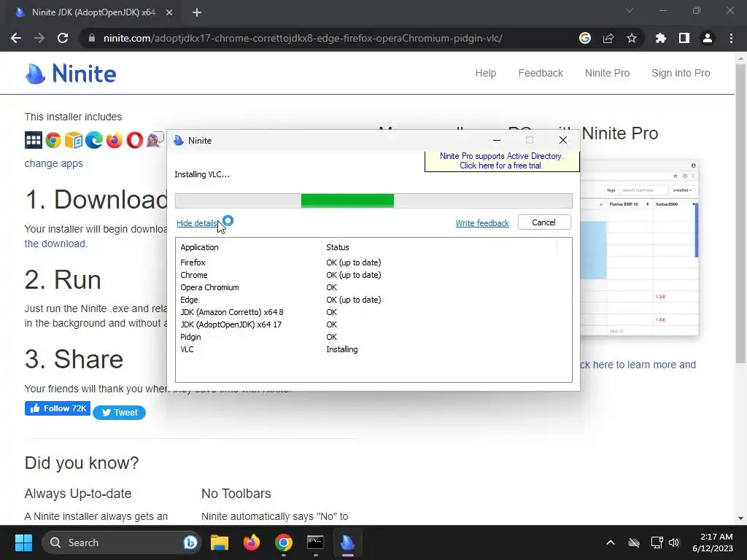The width and height of the screenshot is (747, 560).
Task: Click the Edge icon under This installer includes
Action: click(x=94, y=140)
